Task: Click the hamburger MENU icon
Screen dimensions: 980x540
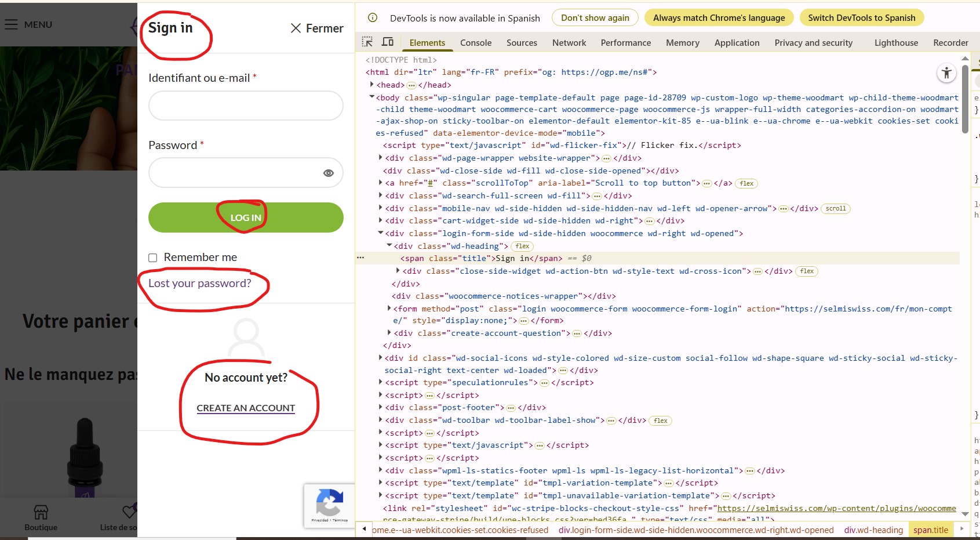Action: [11, 24]
